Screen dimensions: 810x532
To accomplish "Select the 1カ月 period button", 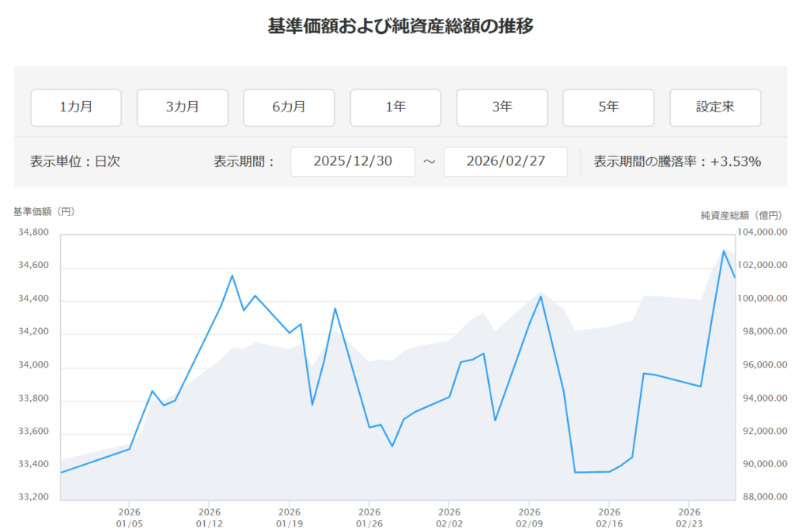I will 76,108.
